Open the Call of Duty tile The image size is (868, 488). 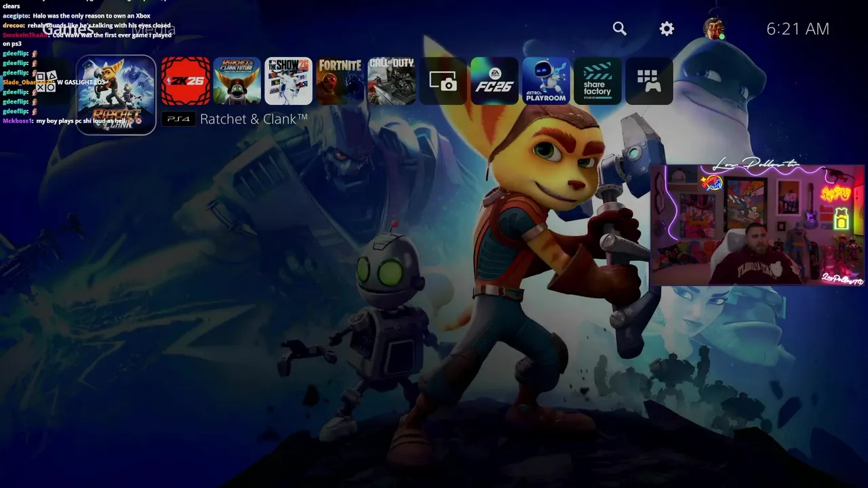[x=391, y=81]
